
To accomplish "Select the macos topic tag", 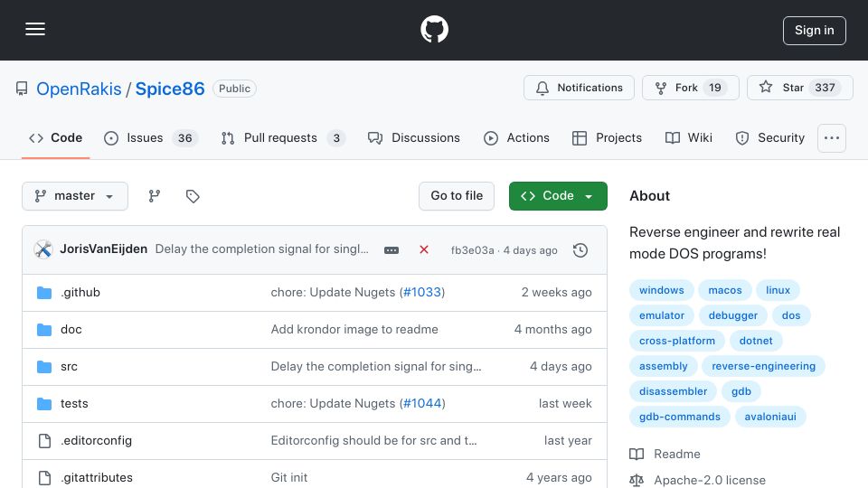I will [x=724, y=290].
